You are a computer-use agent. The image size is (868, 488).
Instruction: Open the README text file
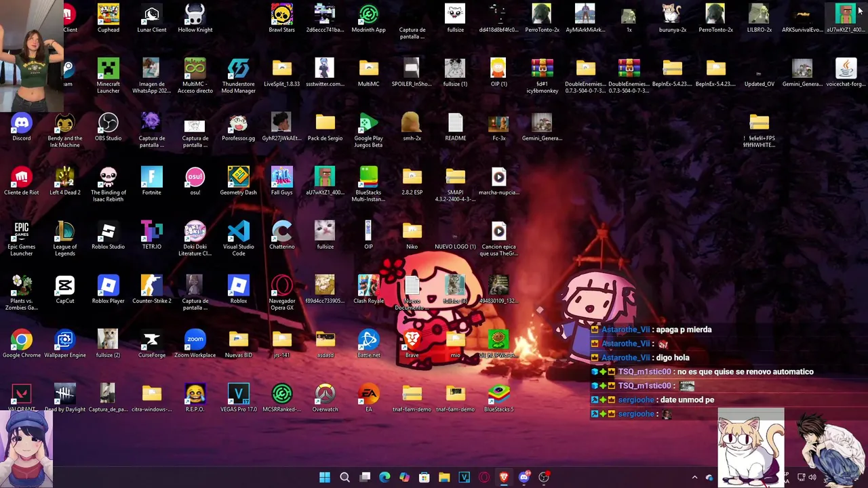[x=456, y=127]
